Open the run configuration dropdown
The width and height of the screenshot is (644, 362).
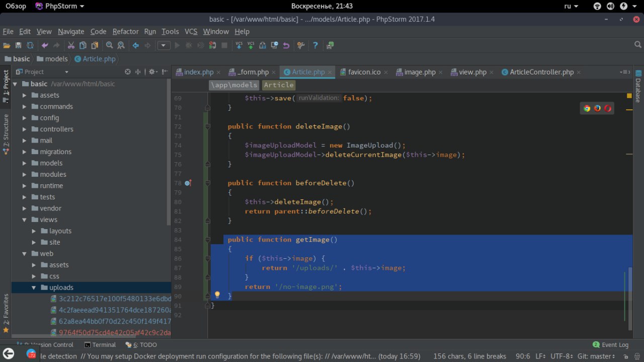(x=164, y=45)
